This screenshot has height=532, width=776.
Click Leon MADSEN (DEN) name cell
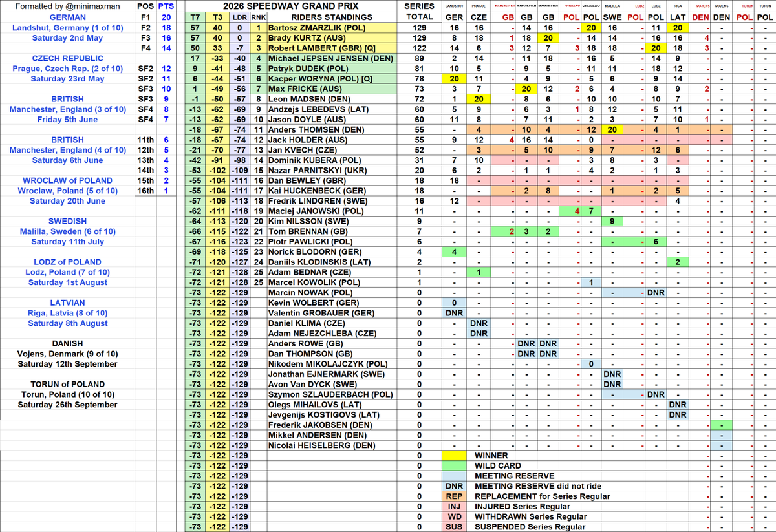tap(331, 99)
